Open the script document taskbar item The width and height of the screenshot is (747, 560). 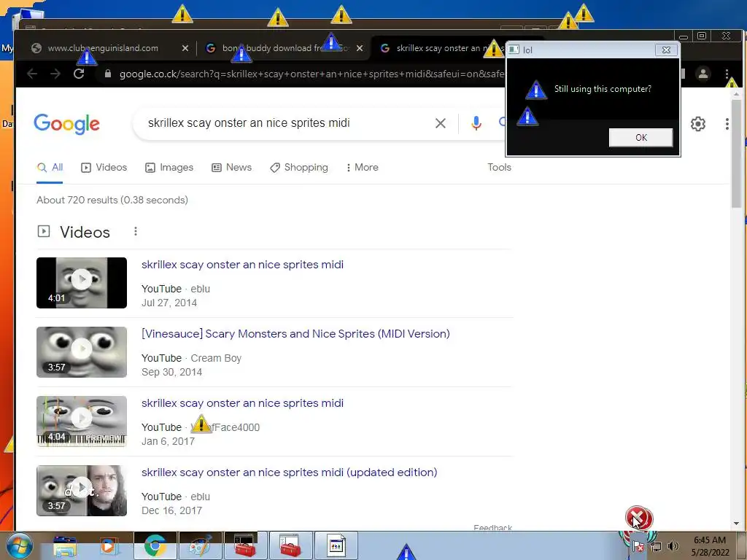tap(336, 545)
